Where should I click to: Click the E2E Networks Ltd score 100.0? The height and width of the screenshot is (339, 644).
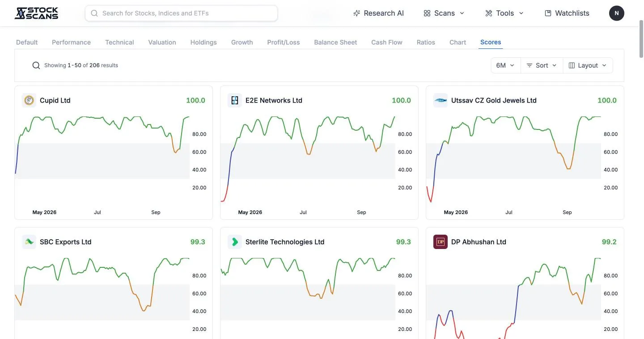coord(401,100)
